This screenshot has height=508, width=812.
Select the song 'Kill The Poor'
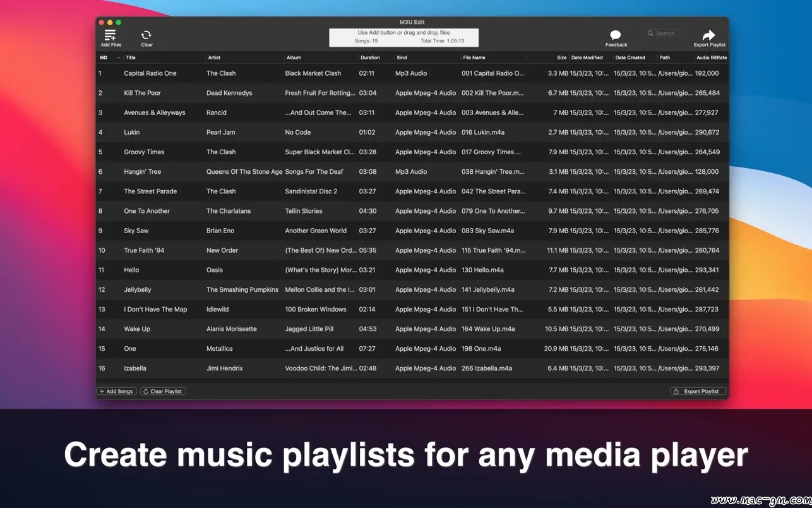click(142, 93)
